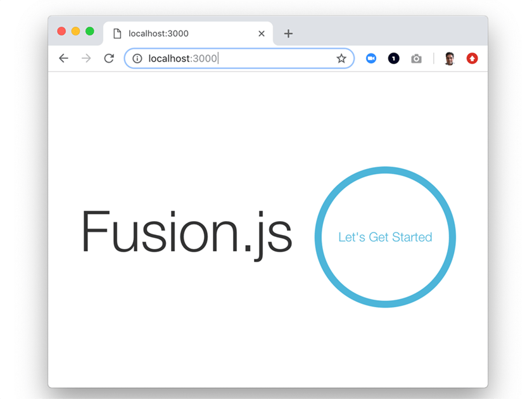
Task: Open a new tab with plus button
Action: 288,34
